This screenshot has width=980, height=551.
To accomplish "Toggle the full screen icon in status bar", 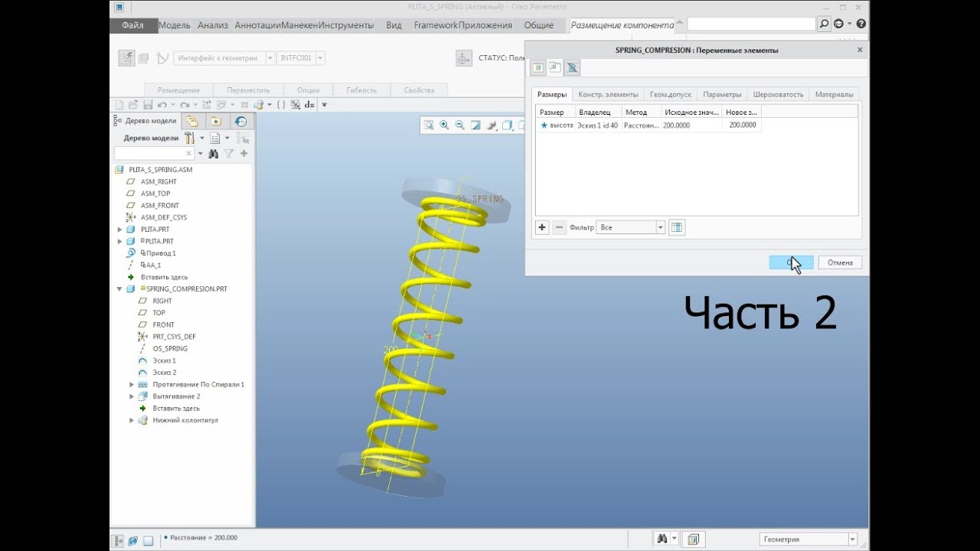I will [x=149, y=540].
